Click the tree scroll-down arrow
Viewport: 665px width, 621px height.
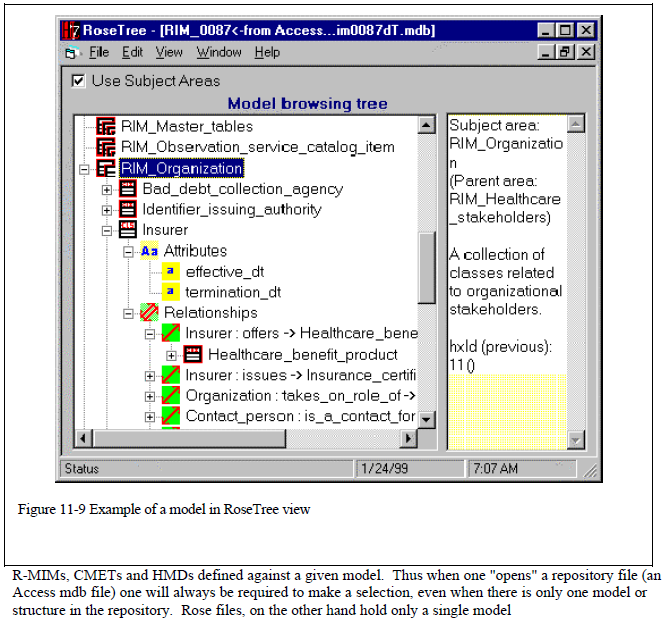(426, 420)
